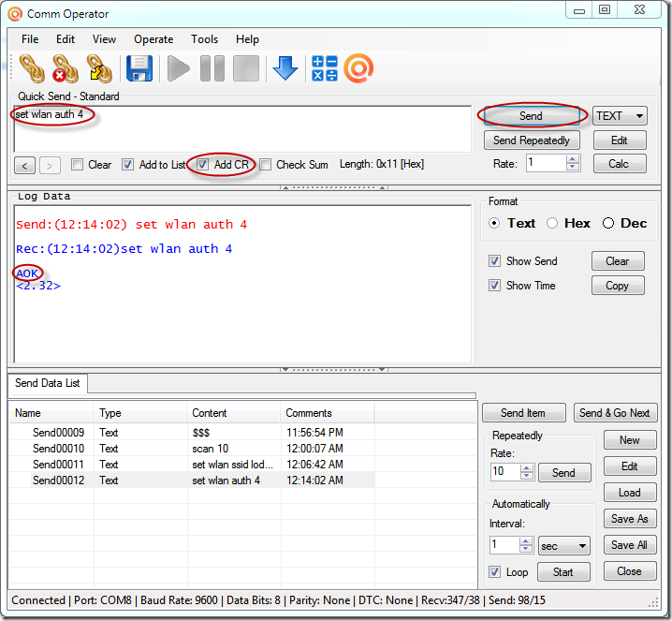This screenshot has height=621, width=672.
Task: Adjust the Repeatedly Rate spinner arrows
Action: [x=527, y=472]
